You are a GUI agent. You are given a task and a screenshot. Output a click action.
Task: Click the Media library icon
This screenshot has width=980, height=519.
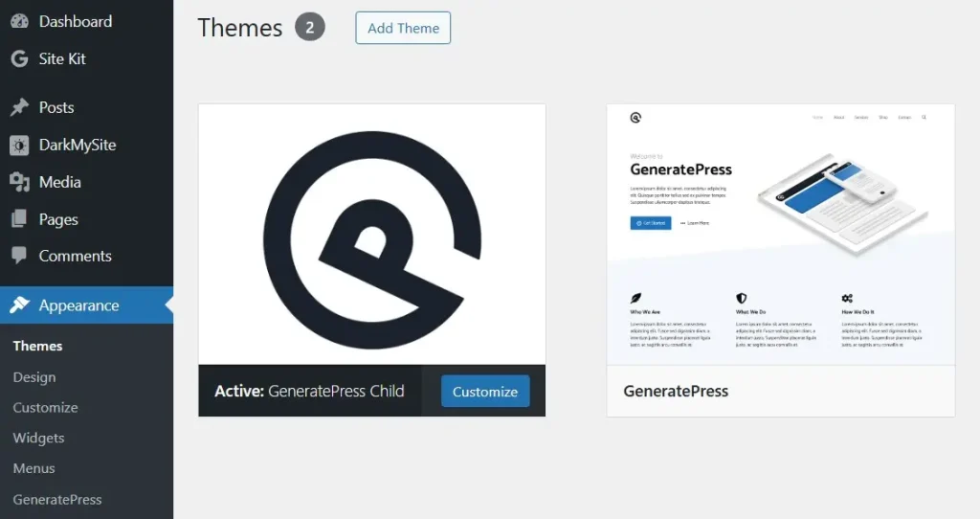point(19,182)
